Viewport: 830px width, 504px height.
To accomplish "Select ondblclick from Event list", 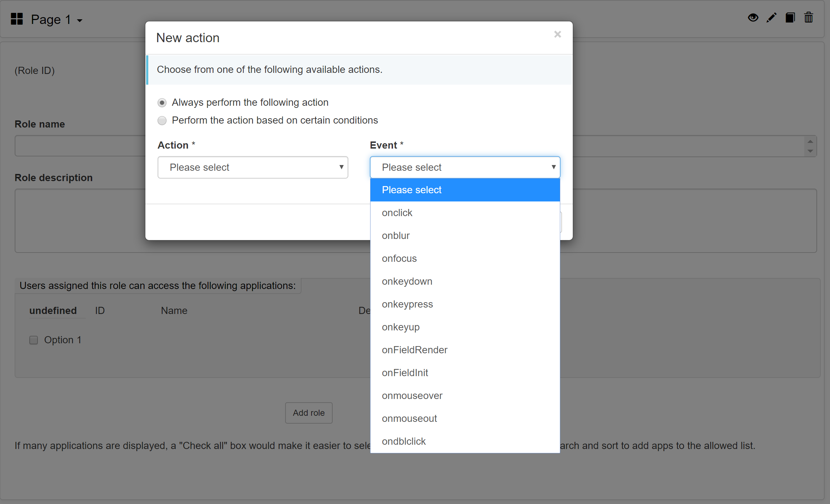I will [403, 441].
